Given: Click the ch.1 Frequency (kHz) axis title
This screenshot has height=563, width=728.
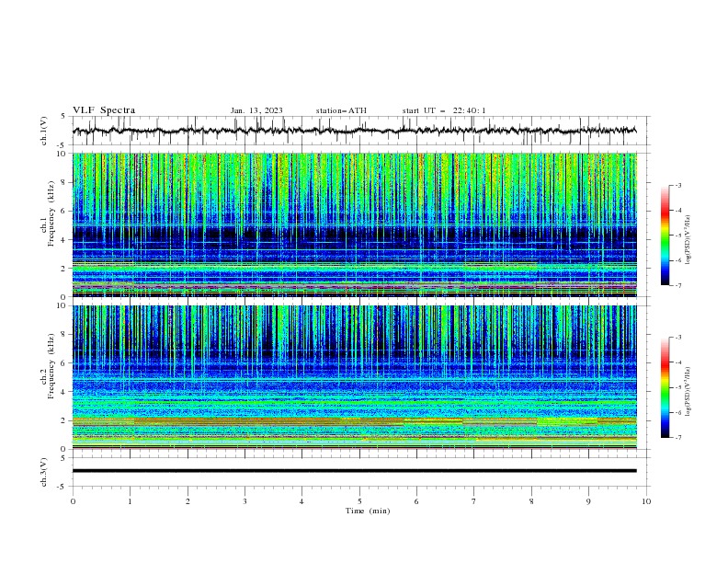Looking at the screenshot, I should coord(48,213).
